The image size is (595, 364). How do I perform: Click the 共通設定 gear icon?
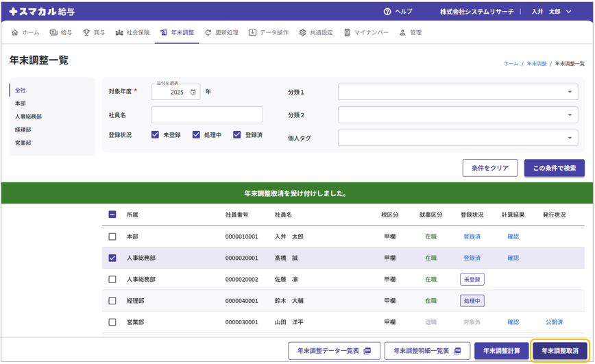point(302,32)
